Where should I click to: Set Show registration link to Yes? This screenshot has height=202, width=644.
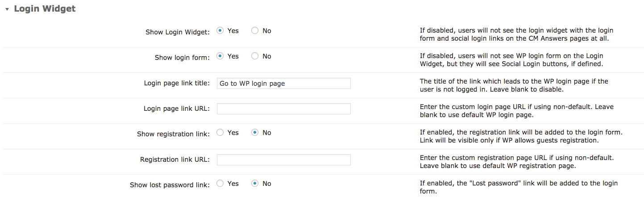[220, 133]
